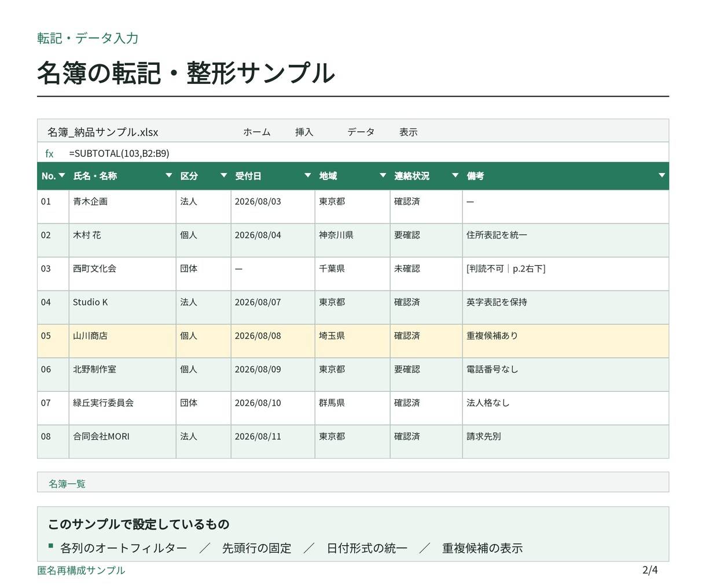Click note cell [判読不可｜p.2右下]

click(566, 274)
